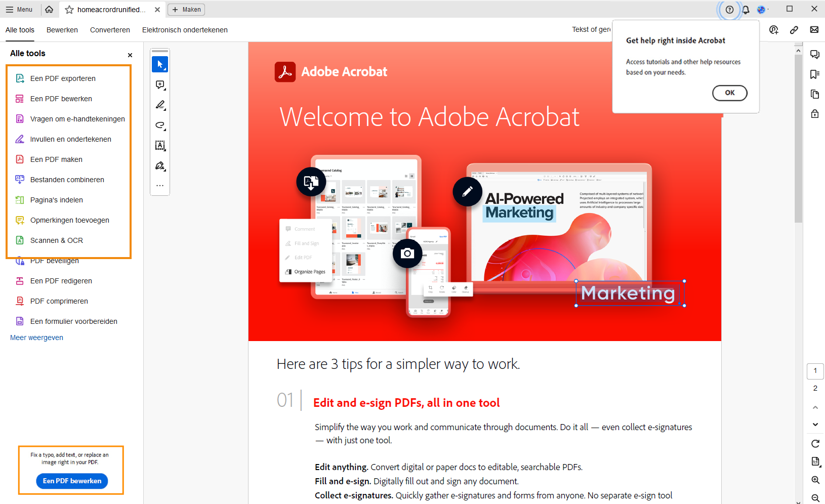Image resolution: width=825 pixels, height=504 pixels.
Task: Dismiss help popup with OK button
Action: pyautogui.click(x=729, y=93)
